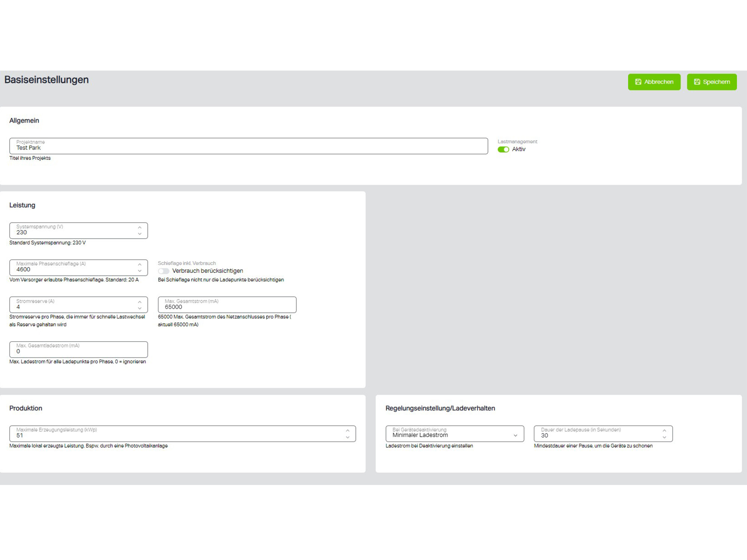Click 'Ladestrom bei Deaktivierung einstellen' hint

click(429, 446)
